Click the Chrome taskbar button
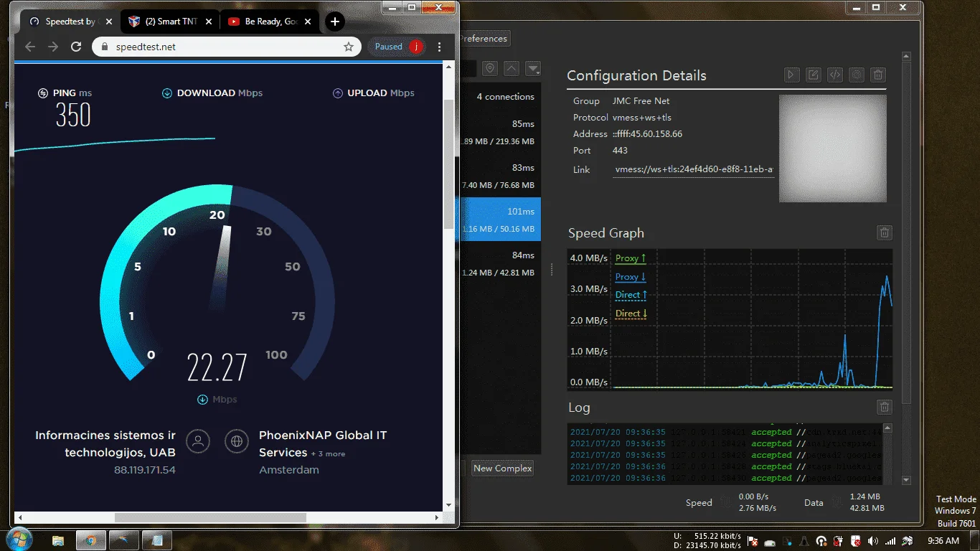The width and height of the screenshot is (980, 551). click(x=91, y=540)
